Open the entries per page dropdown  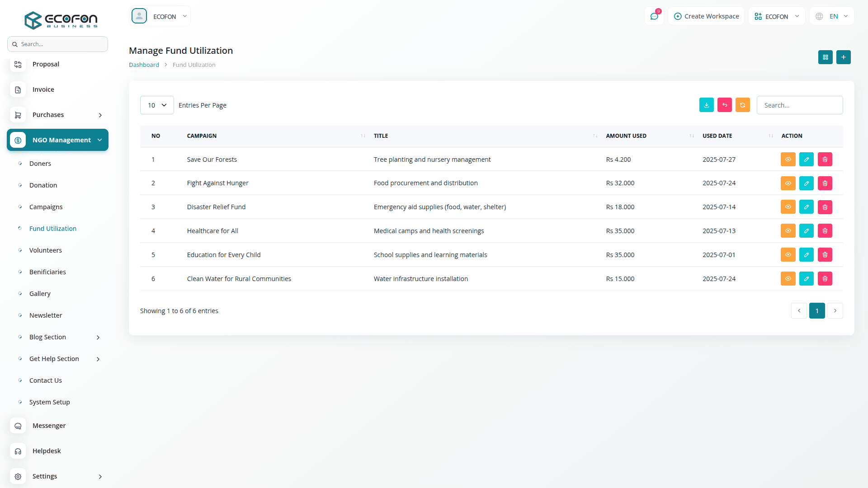click(x=157, y=105)
